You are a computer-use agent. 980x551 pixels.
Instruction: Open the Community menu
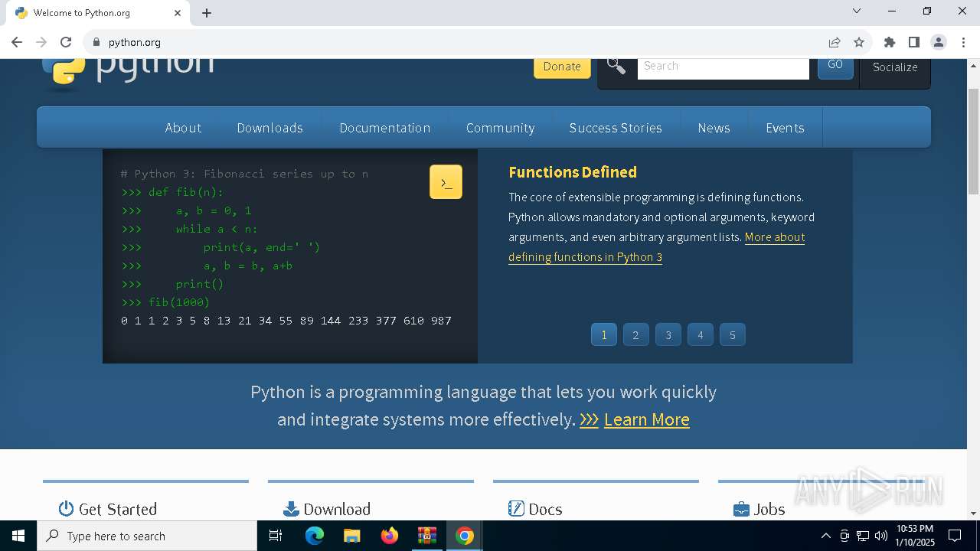pos(500,128)
